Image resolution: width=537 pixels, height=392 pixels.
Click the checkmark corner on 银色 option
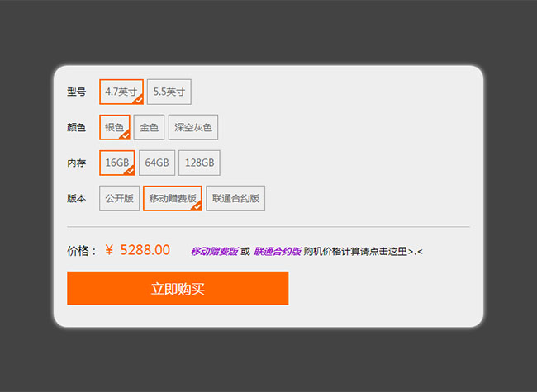126,135
